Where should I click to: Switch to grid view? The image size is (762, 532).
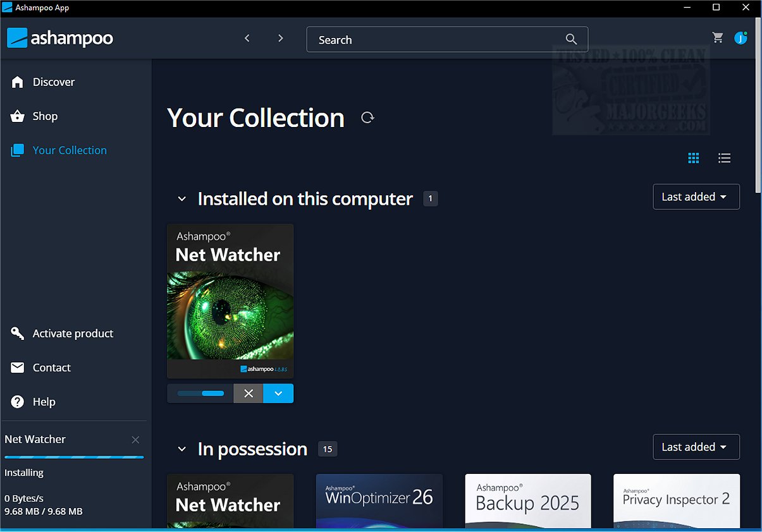(x=694, y=158)
